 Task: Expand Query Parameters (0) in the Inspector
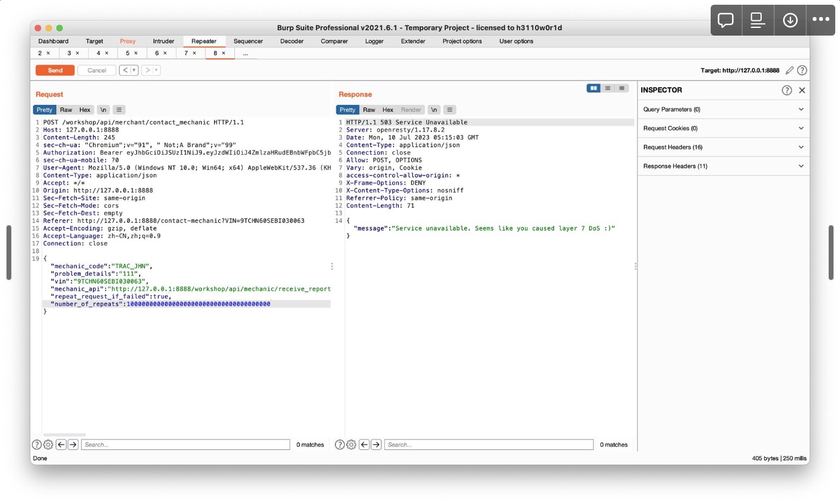[724, 110]
